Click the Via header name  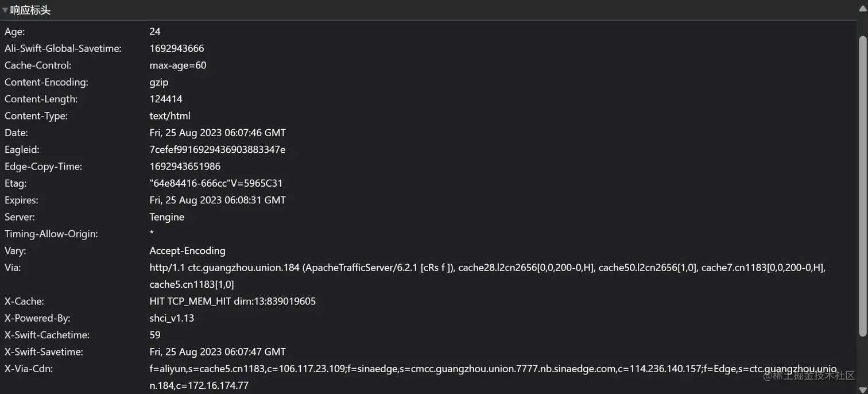13,268
